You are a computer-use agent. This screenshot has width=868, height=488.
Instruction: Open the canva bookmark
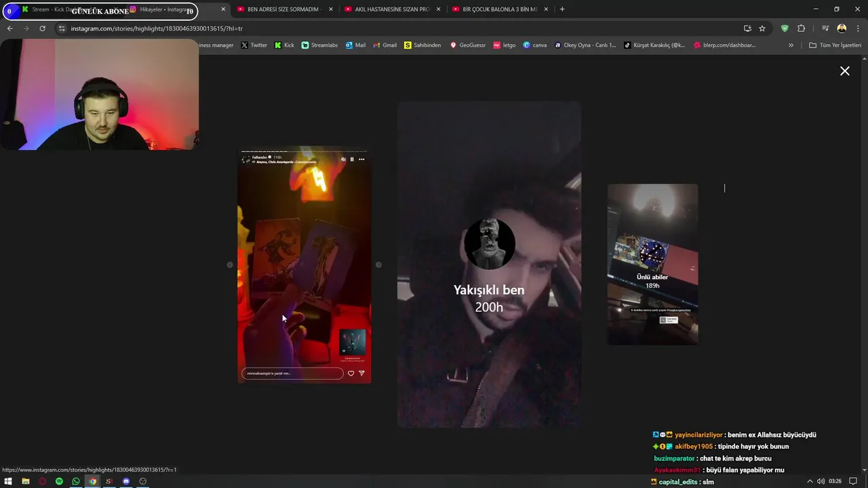[535, 45]
